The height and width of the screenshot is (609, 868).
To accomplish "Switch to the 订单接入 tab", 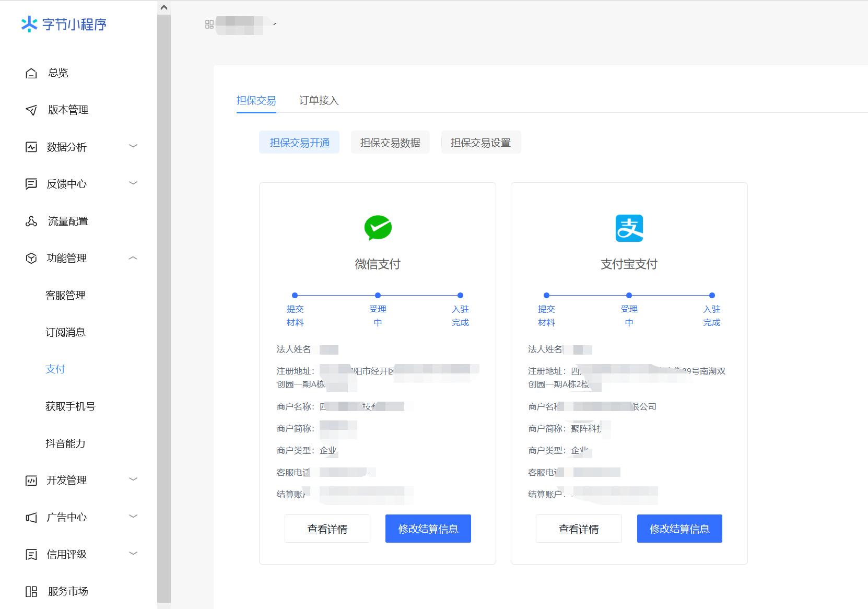I will coord(319,100).
